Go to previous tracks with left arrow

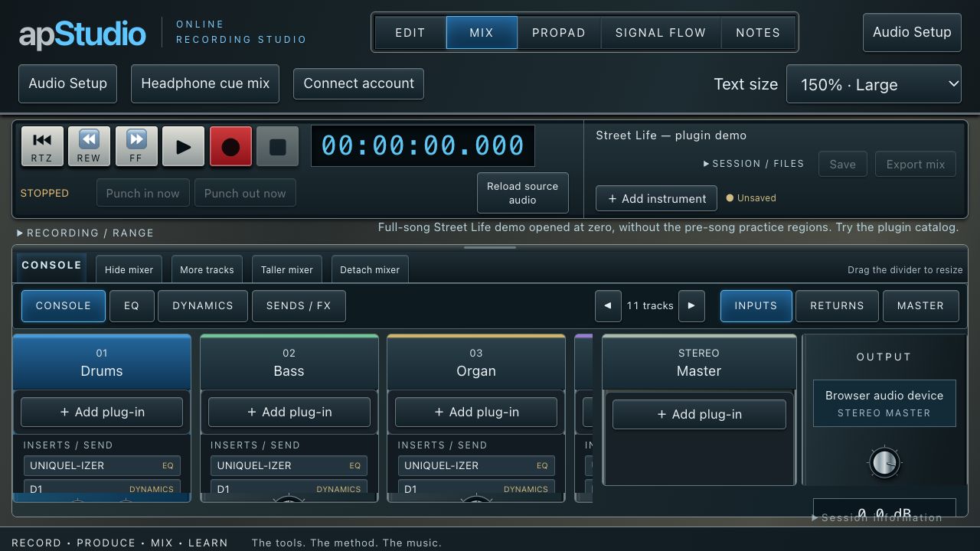tap(608, 306)
